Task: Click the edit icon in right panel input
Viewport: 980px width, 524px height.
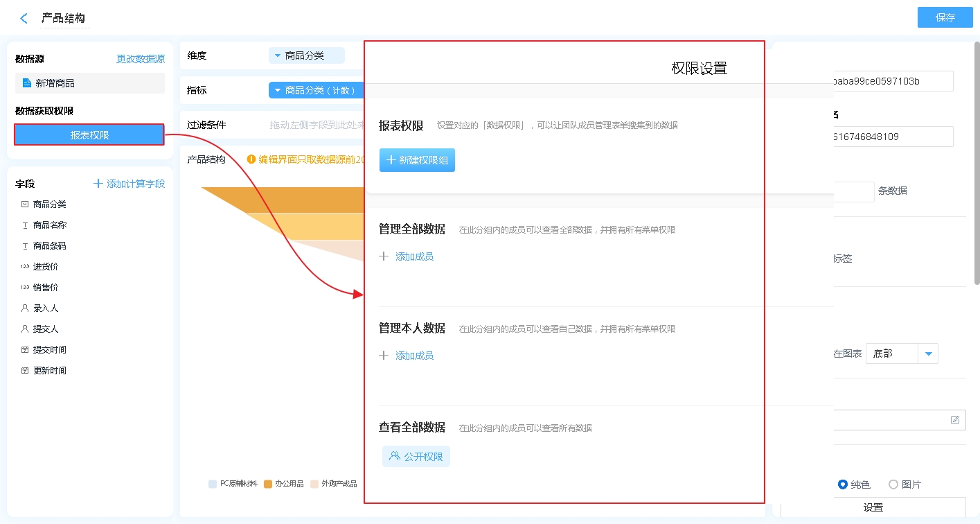Action: point(955,420)
